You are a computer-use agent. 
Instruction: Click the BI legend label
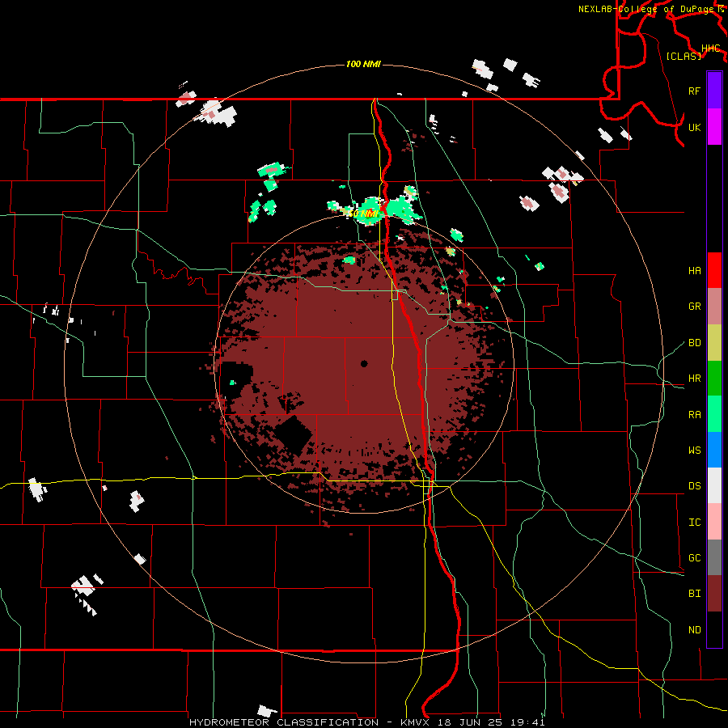click(x=694, y=594)
